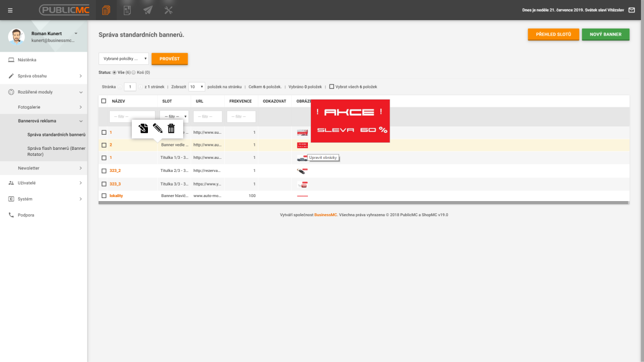
Task: Go to next page arrow
Action: [x=140, y=86]
